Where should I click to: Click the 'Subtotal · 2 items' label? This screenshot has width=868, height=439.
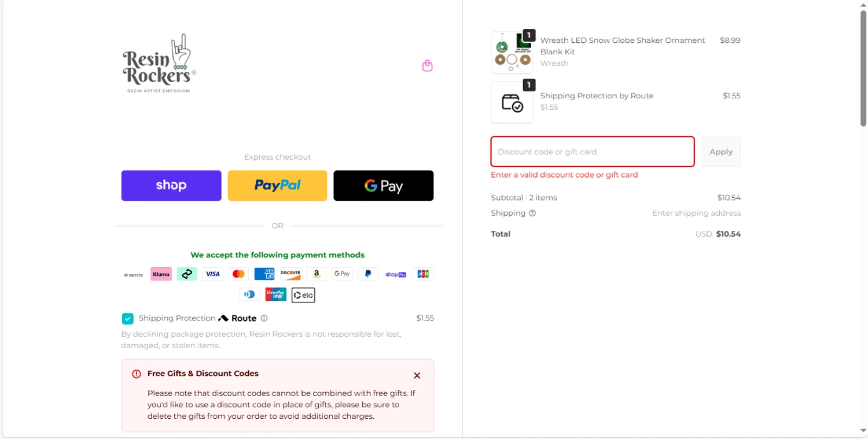[x=524, y=198]
